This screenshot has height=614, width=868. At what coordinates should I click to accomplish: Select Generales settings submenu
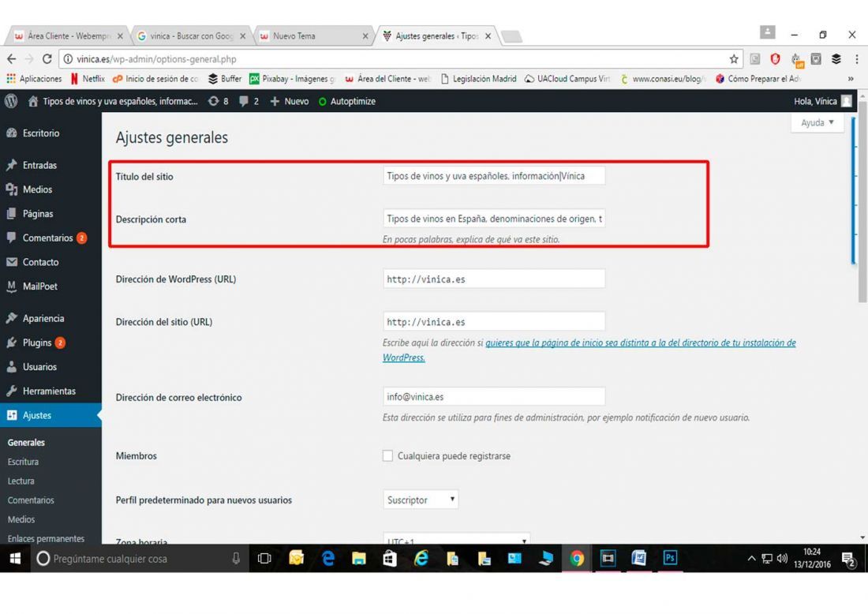[x=26, y=443]
